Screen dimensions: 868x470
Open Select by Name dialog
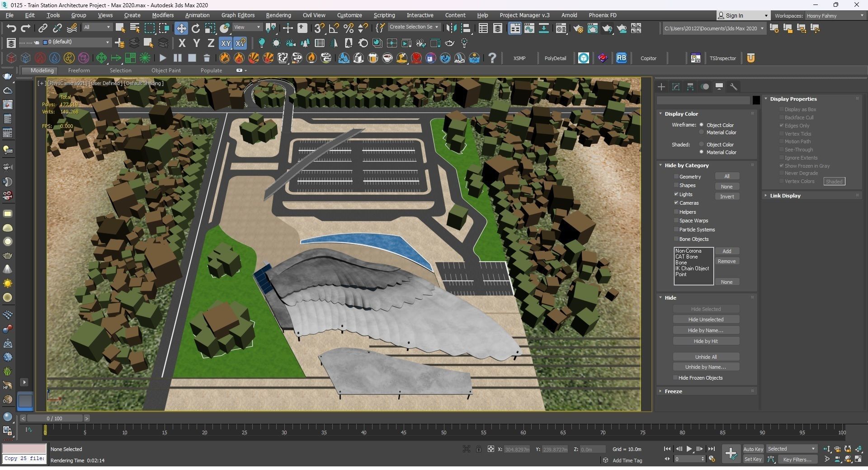(134, 28)
